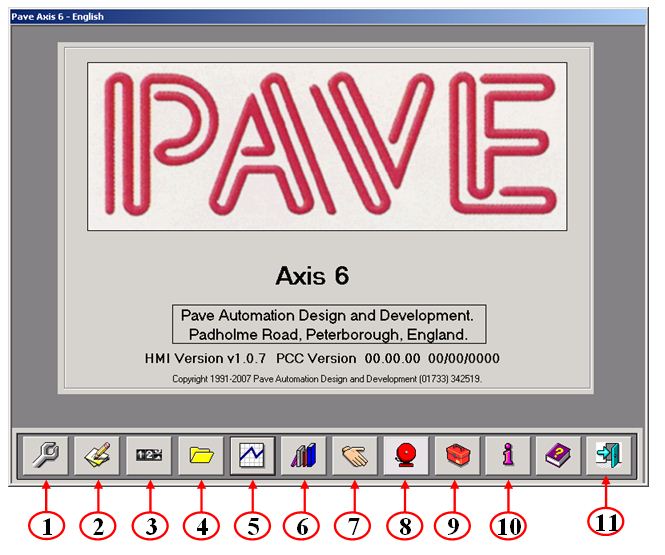Open the 1-2-3 counter icon
Viewport: 665px width, 555px height.
149,456
